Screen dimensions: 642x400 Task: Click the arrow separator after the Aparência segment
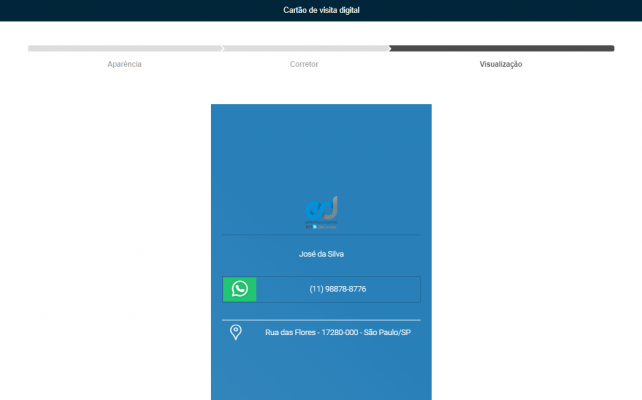[x=222, y=48]
